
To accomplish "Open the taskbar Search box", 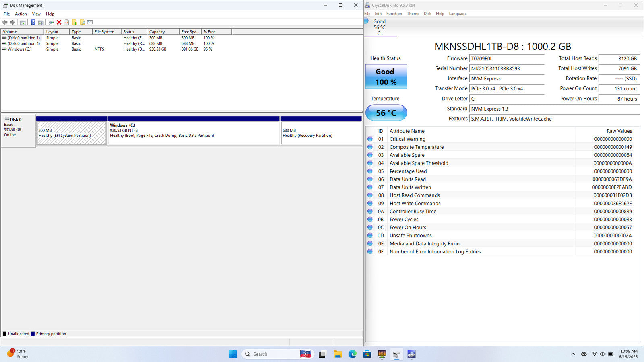I will 278,354.
